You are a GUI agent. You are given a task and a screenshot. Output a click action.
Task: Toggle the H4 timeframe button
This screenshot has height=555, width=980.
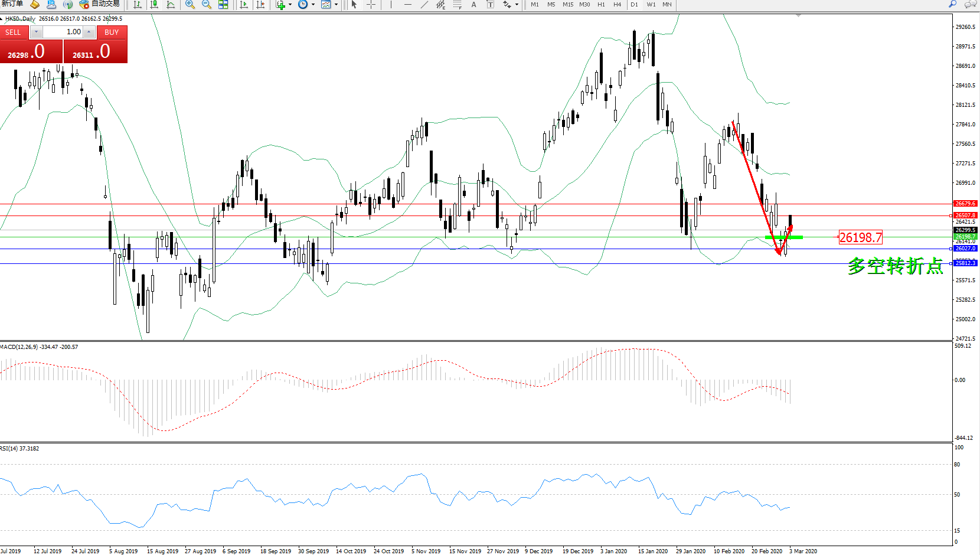point(618,5)
